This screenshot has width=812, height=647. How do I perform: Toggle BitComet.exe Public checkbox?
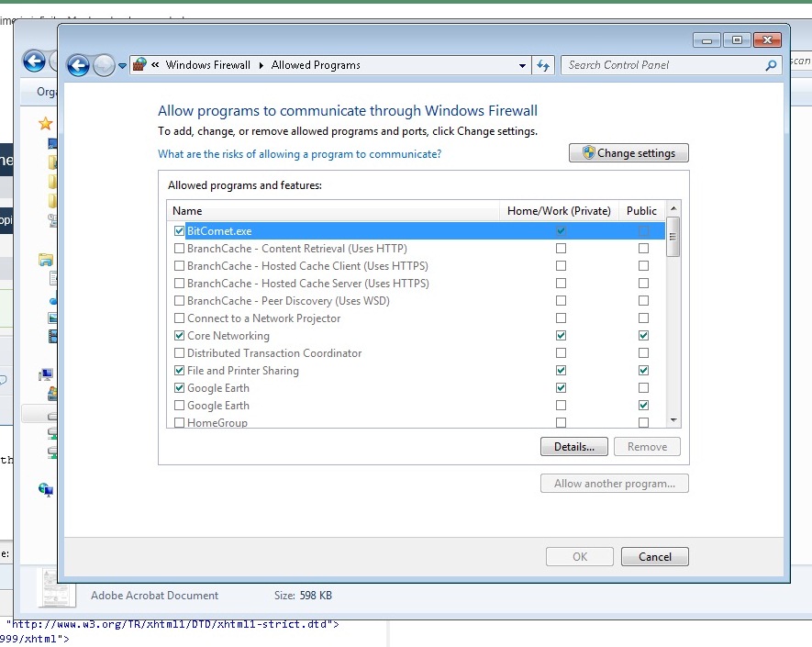643,231
